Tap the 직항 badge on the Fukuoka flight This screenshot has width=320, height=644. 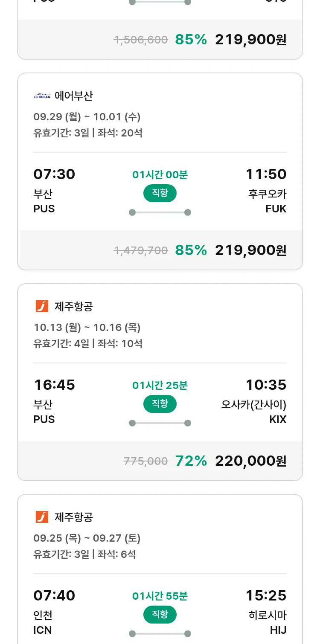(x=160, y=193)
